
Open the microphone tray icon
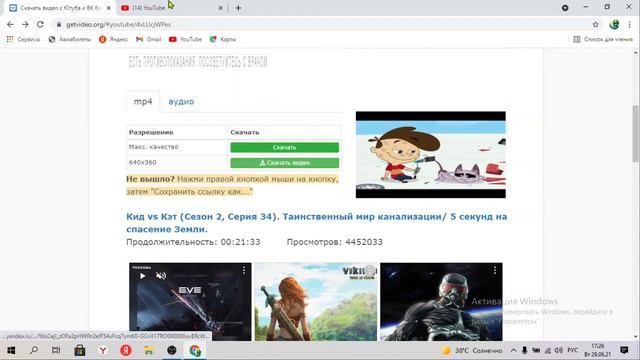pos(524,351)
